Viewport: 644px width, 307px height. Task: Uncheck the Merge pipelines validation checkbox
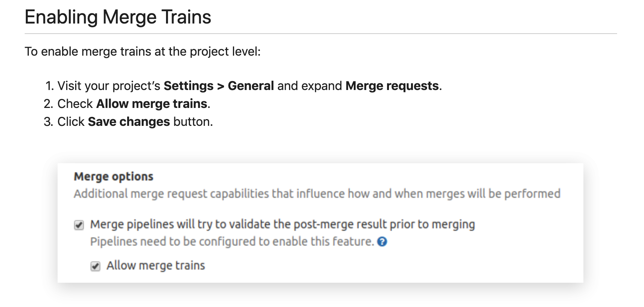pyautogui.click(x=79, y=224)
